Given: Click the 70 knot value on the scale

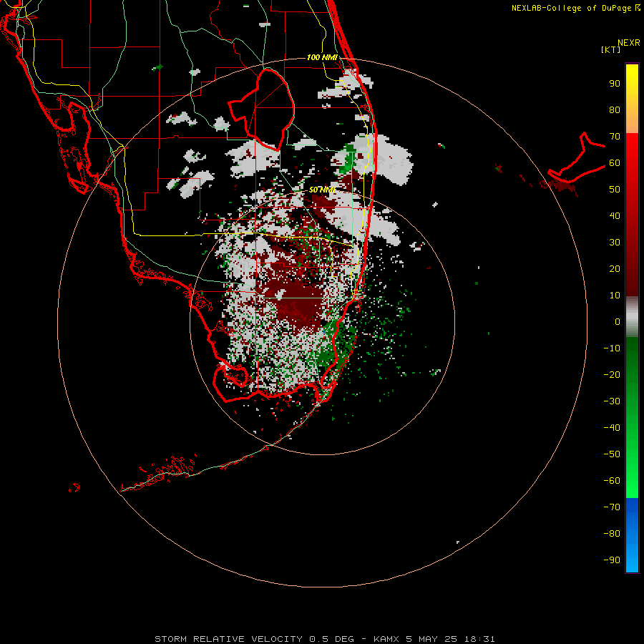Looking at the screenshot, I should pos(615,137).
